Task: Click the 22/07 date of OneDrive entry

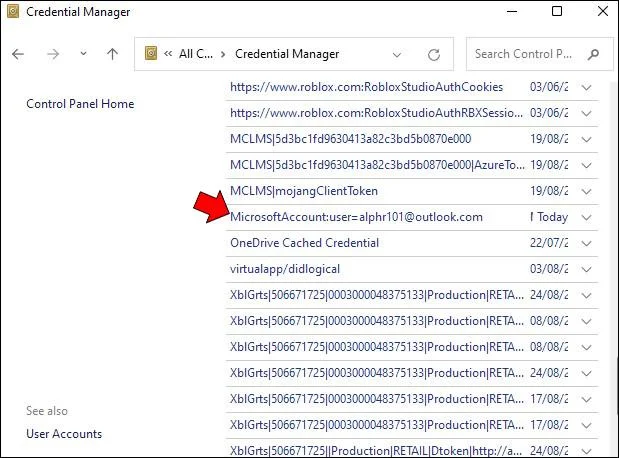Action: click(549, 243)
